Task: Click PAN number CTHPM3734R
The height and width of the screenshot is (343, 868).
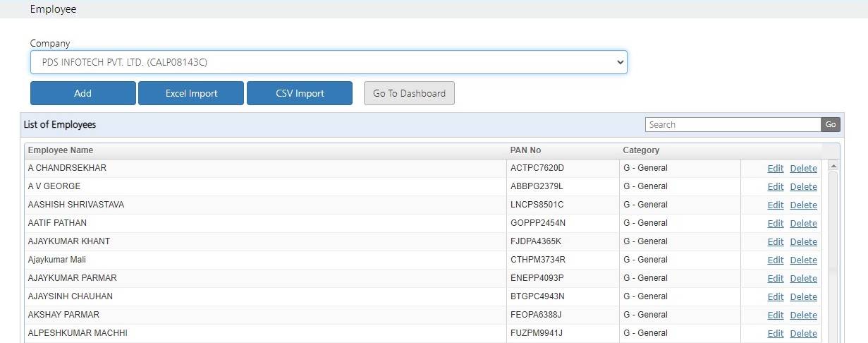Action: [x=539, y=260]
